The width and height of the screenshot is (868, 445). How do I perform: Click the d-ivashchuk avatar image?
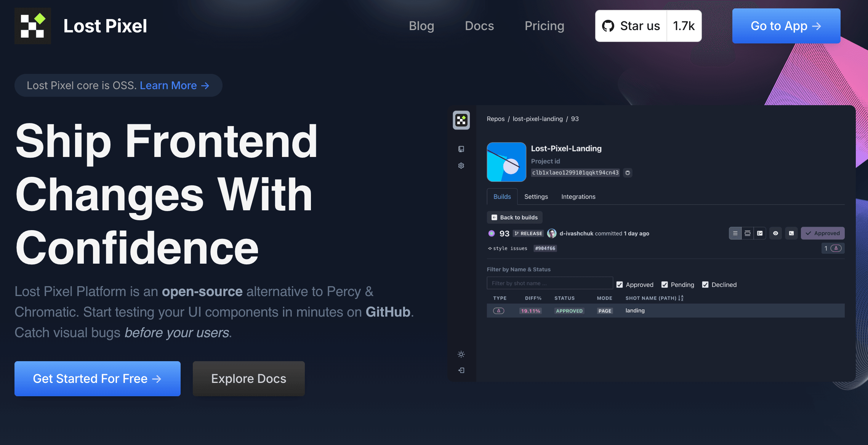551,233
